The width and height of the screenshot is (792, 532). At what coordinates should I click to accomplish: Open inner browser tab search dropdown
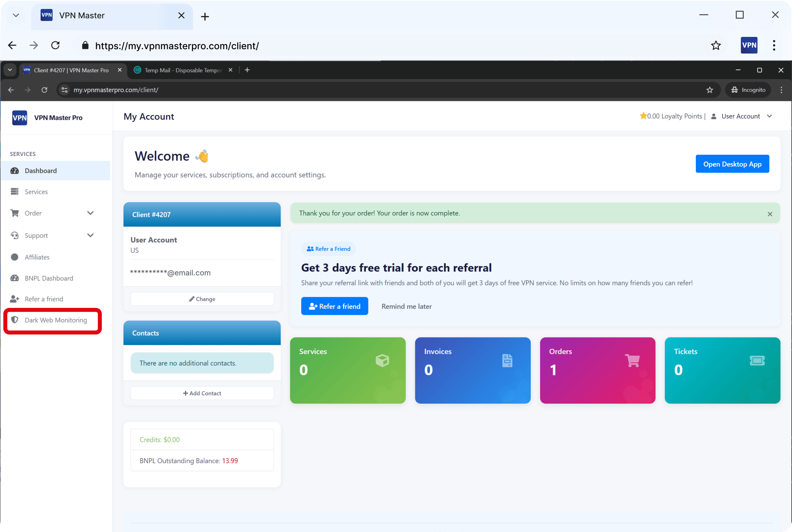[10, 70]
